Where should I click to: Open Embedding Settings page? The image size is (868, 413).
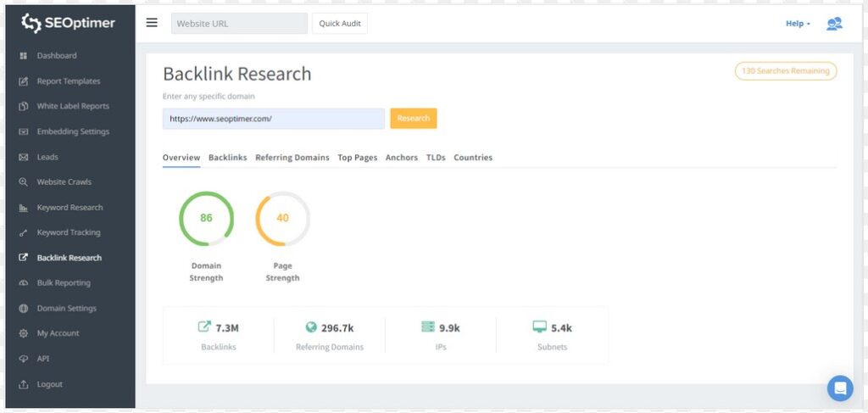point(73,131)
